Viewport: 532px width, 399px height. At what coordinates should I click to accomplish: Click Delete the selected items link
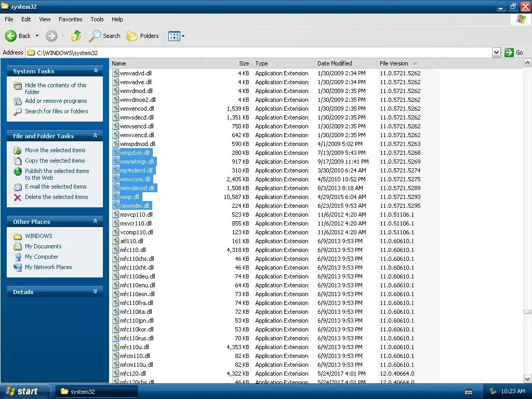click(56, 197)
